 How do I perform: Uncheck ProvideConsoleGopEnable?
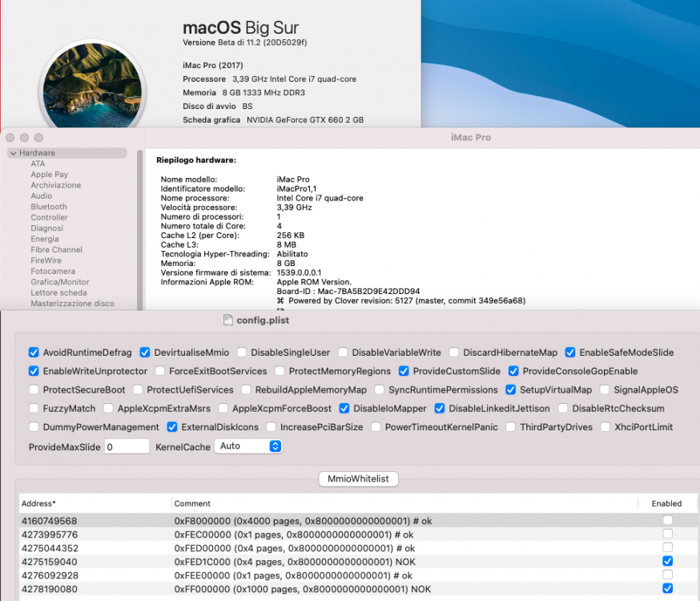(513, 371)
